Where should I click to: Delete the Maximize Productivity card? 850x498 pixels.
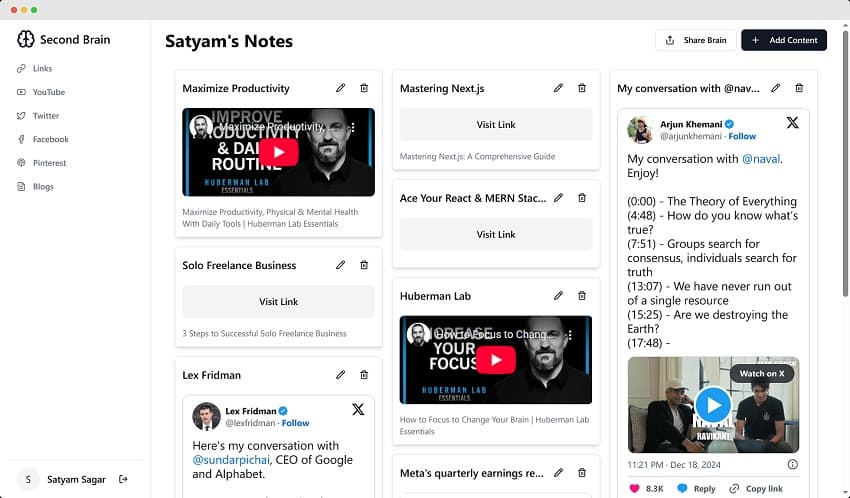pos(364,88)
